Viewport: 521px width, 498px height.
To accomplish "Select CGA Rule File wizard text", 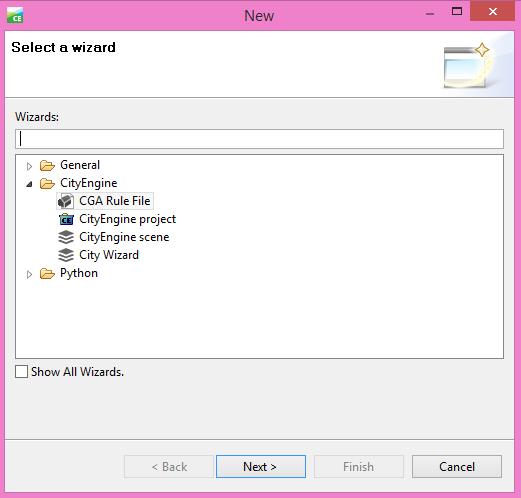I will tap(115, 201).
